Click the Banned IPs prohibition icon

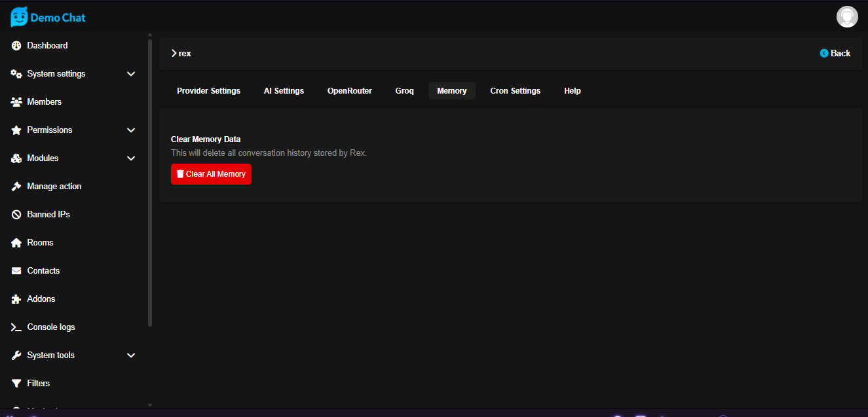click(x=16, y=215)
